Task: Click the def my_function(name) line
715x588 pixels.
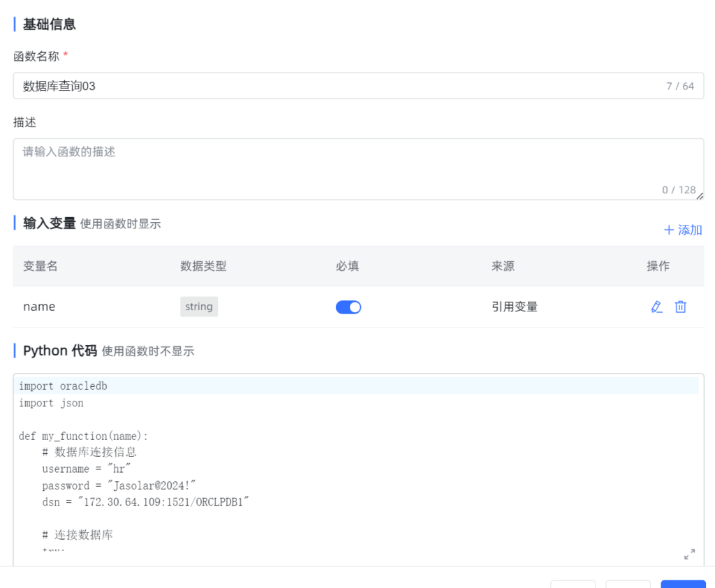Action: click(x=83, y=436)
